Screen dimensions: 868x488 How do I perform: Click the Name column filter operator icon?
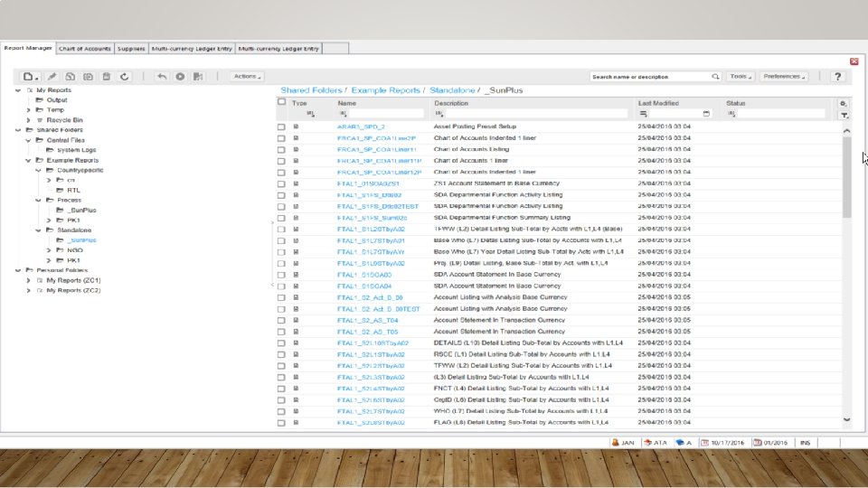(x=343, y=114)
